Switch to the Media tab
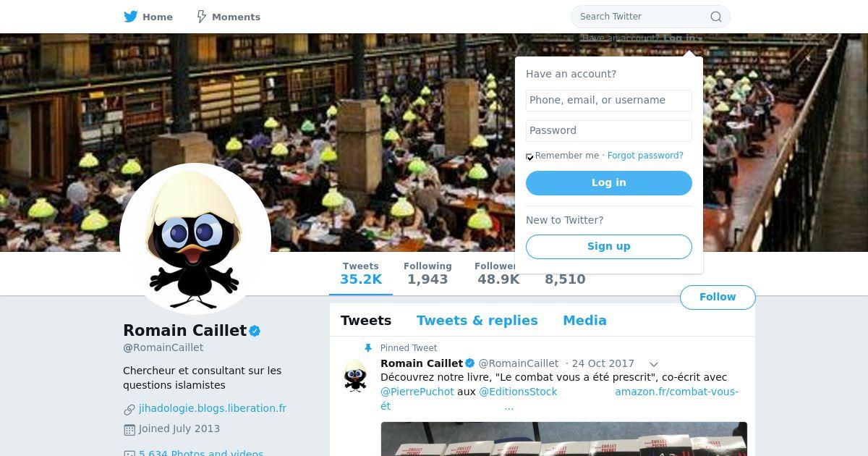Screen dimensions: 868x456 coord(584,321)
